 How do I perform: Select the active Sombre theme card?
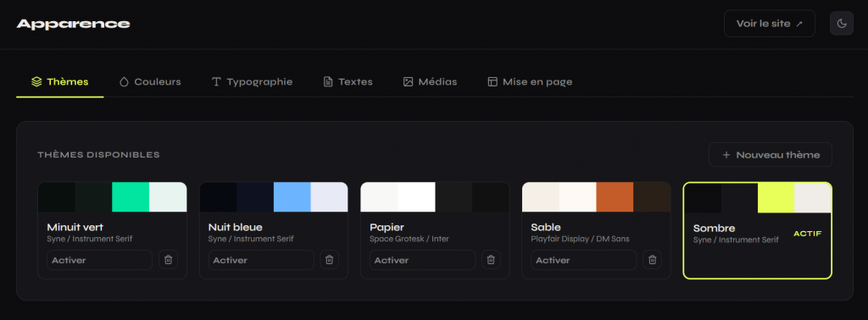click(757, 230)
